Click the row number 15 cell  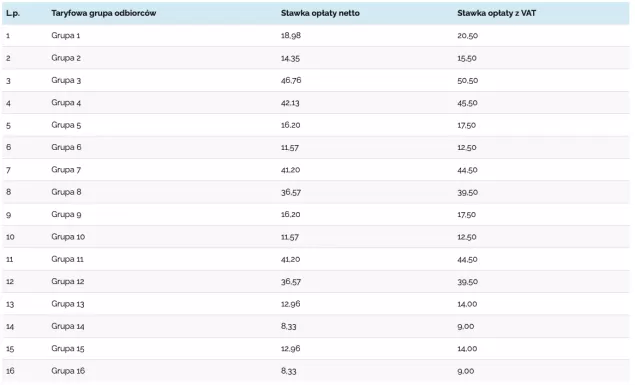tap(10, 349)
